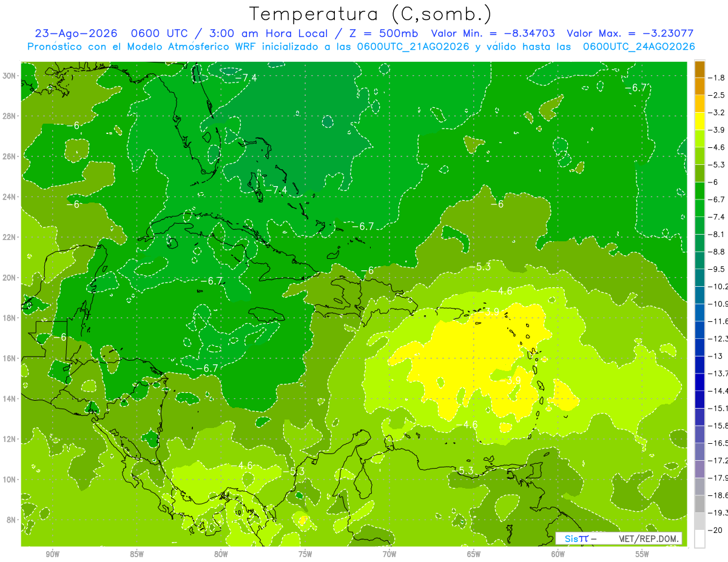Click the "Valor Max. = -3.23077" value
Image resolution: width=728 pixels, height=562 pixels.
click(x=630, y=33)
